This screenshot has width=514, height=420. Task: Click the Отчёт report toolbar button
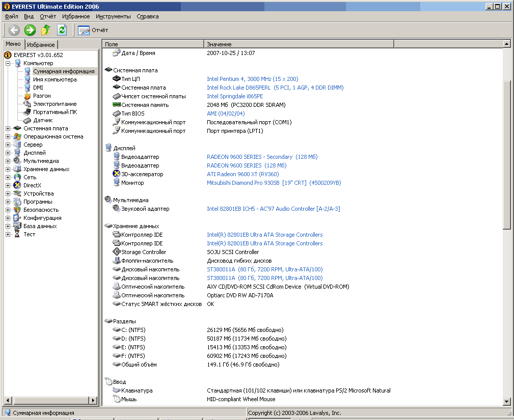(93, 30)
